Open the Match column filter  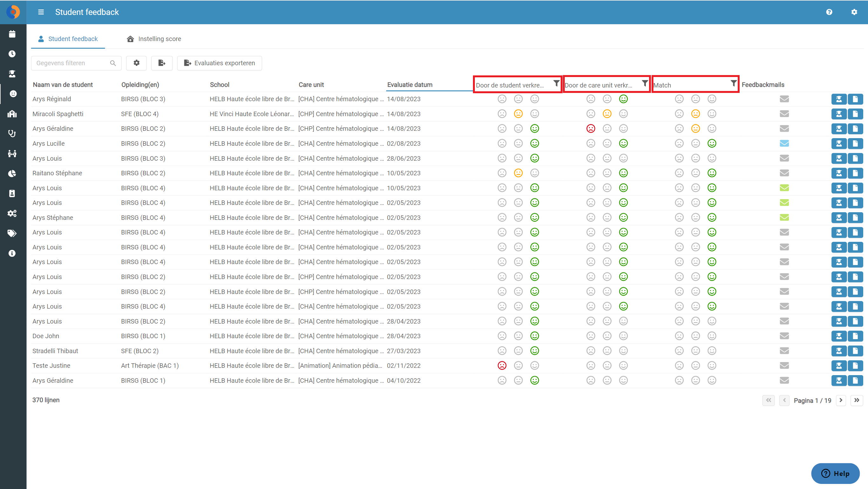pos(733,83)
